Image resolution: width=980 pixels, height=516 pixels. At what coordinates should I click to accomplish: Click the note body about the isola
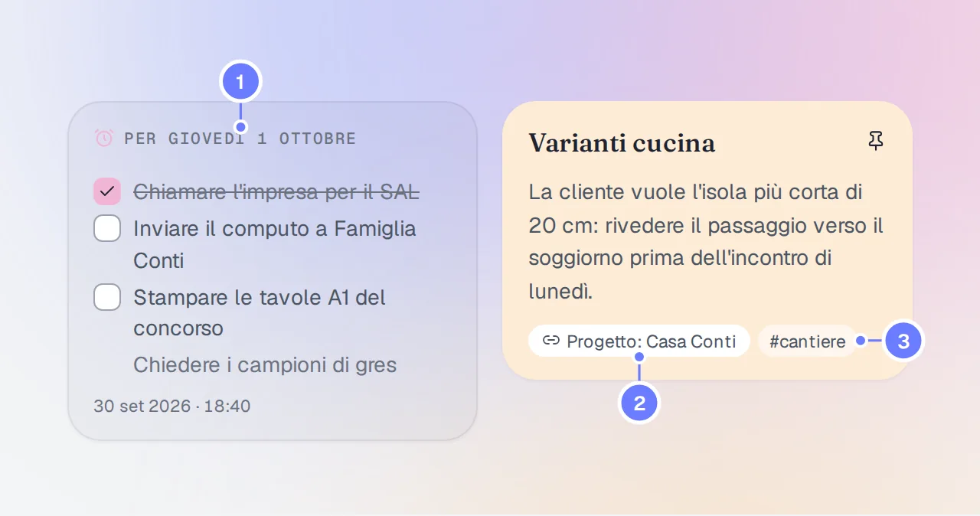[706, 241]
